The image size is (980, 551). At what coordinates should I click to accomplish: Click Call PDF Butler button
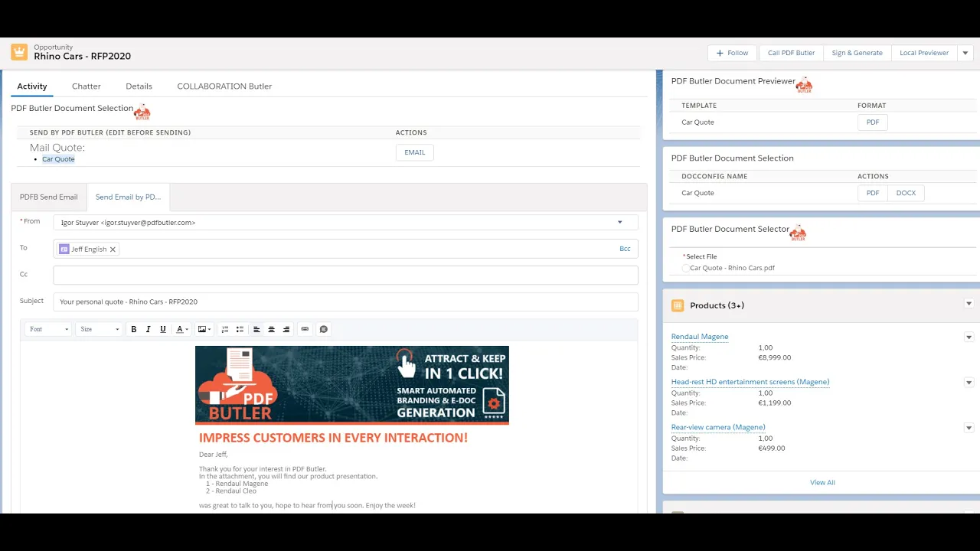[791, 53]
